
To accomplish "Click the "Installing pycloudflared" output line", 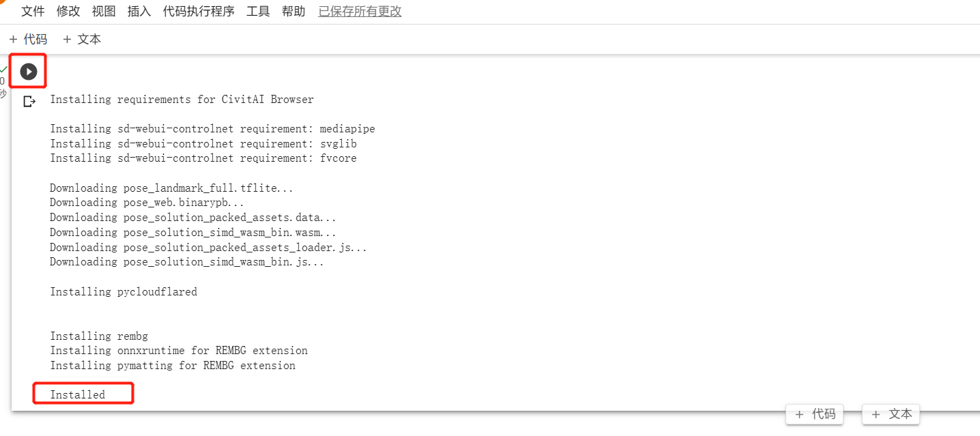I will point(124,291).
